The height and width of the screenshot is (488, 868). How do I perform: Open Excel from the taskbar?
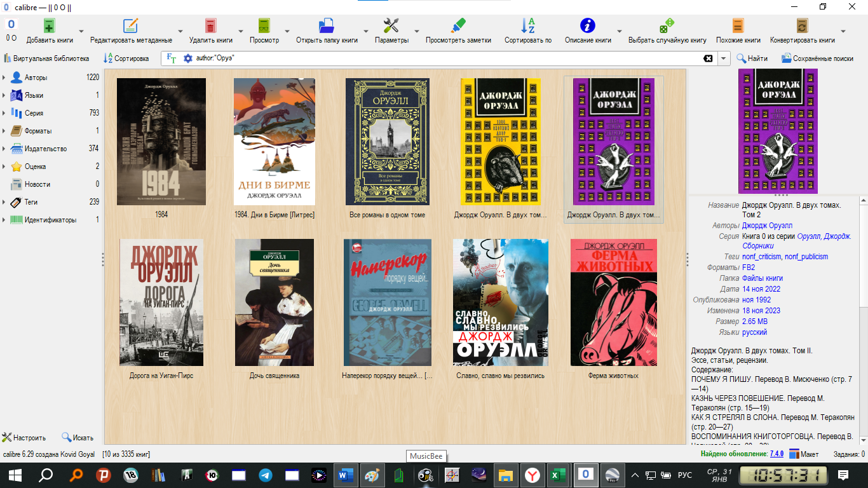(x=559, y=475)
